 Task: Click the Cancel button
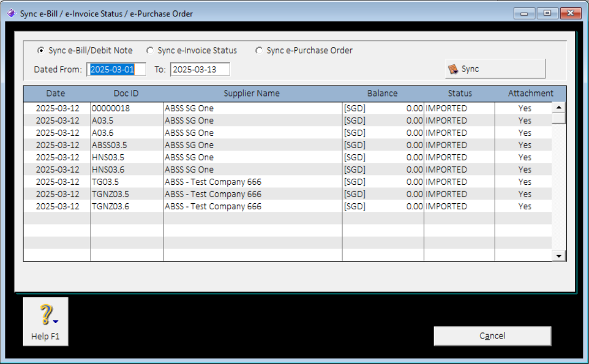[x=492, y=336]
